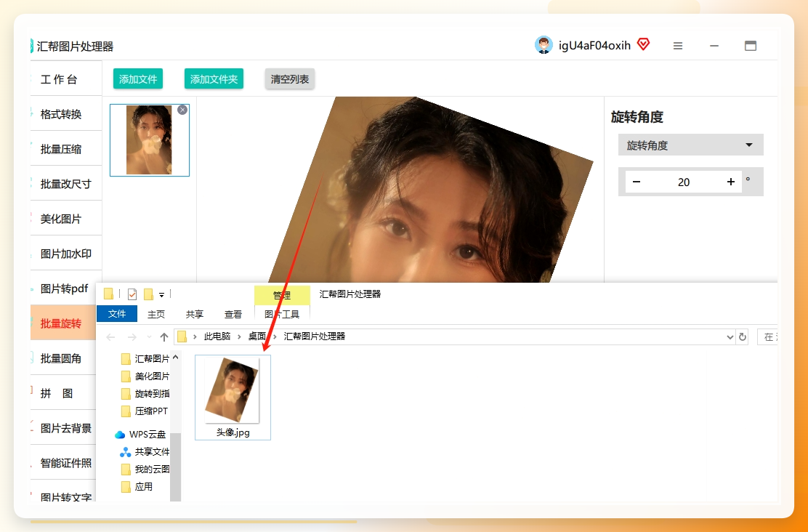The height and width of the screenshot is (532, 808).
Task: Clear the list with 清空列表
Action: coord(290,79)
